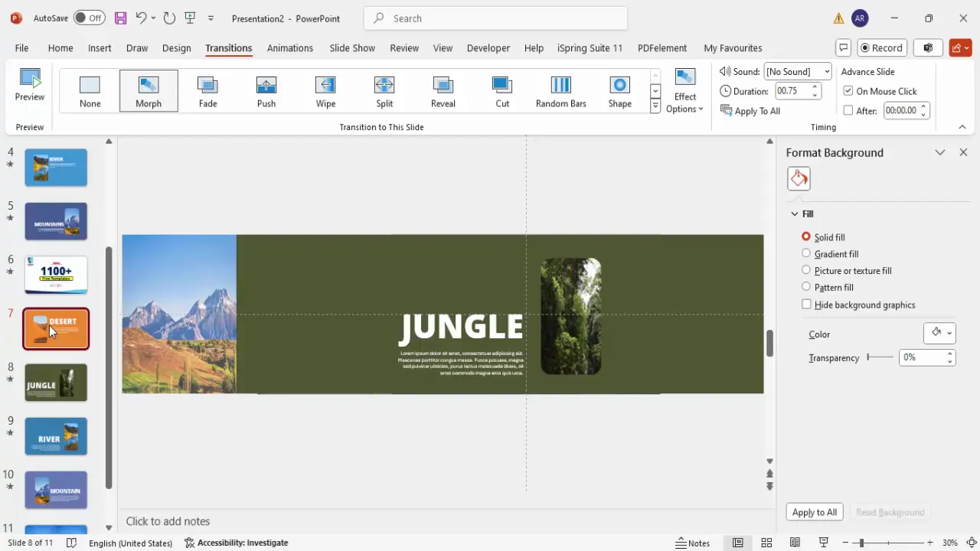Start presentation from beginning quick access icon
This screenshot has width=980, height=551.
coord(190,18)
